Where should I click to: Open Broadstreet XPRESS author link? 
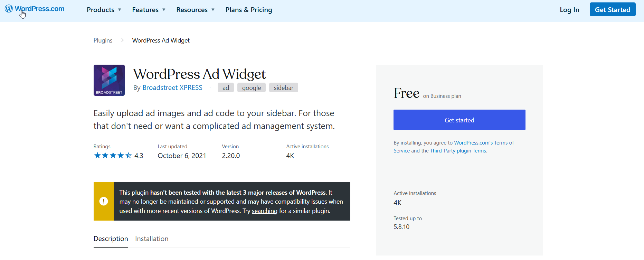tap(172, 87)
